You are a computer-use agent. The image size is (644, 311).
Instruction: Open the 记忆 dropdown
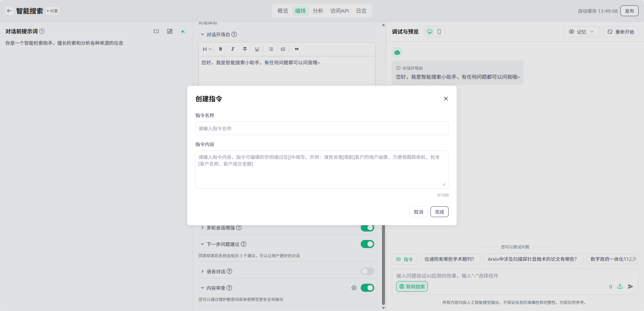pyautogui.click(x=581, y=32)
